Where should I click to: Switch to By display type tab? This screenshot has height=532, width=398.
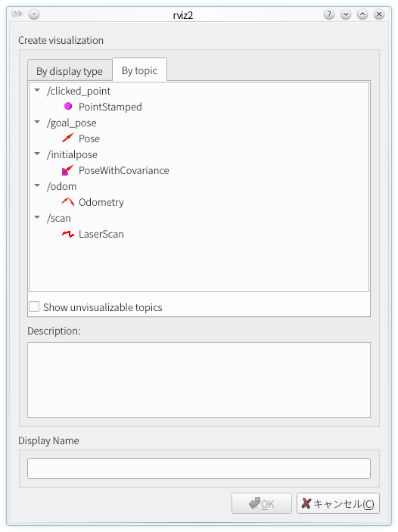[x=70, y=71]
